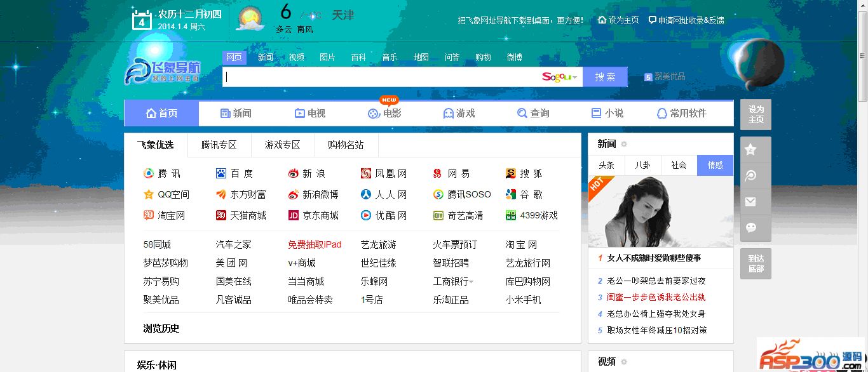Open 4399游戏 icon link
Viewport: 868px width, 372px height.
pos(511,215)
